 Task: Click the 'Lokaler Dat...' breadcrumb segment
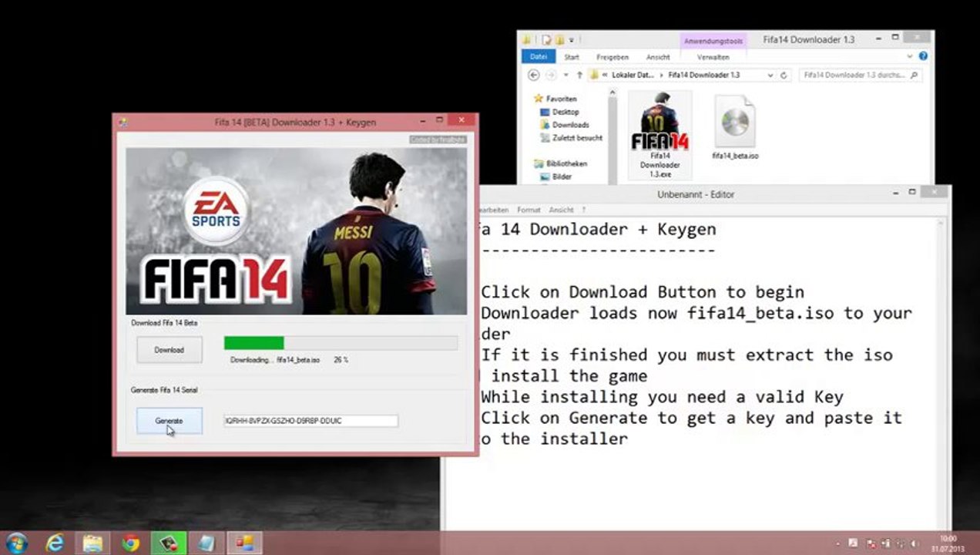pyautogui.click(x=633, y=76)
